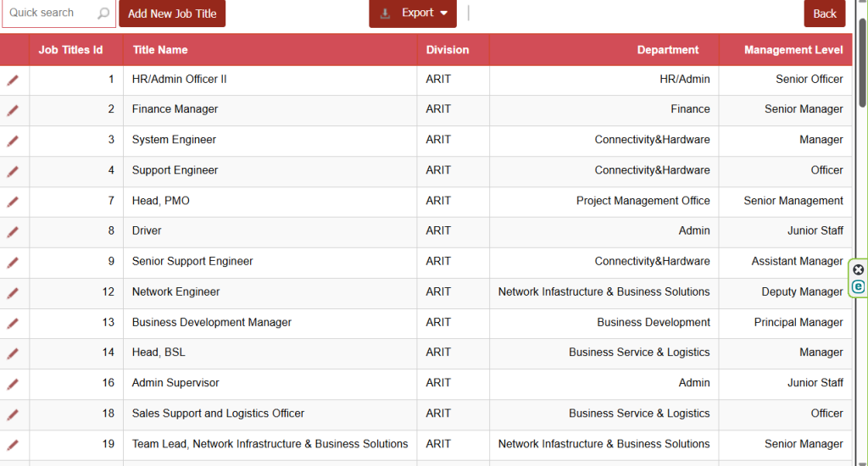The width and height of the screenshot is (868, 466).
Task: Open edit for System Engineer row
Action: coord(13,141)
